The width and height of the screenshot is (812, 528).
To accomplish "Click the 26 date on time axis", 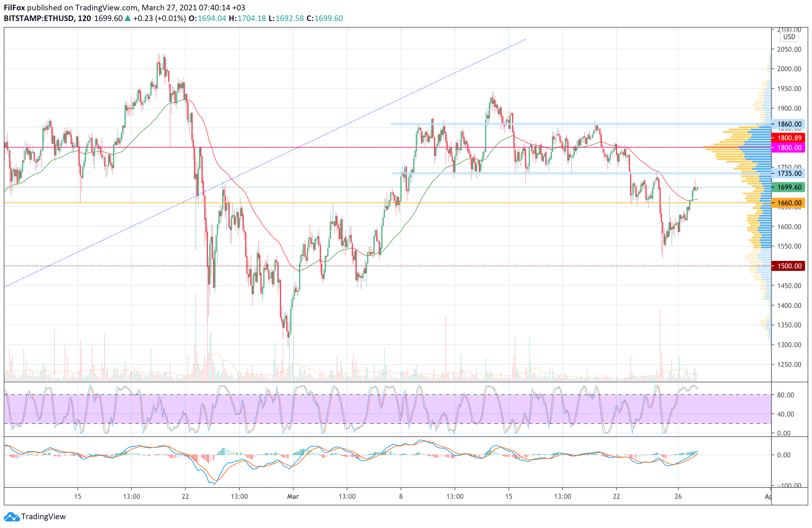I will click(x=678, y=496).
